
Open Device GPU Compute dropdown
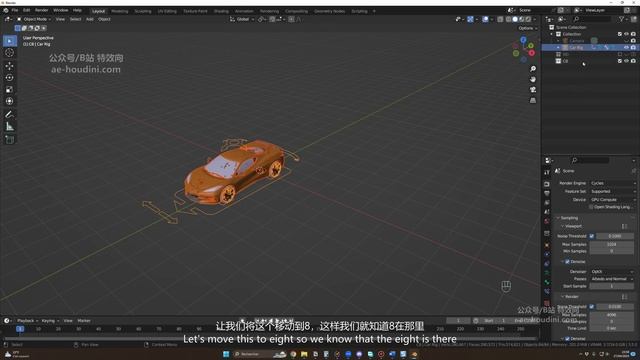[613, 200]
